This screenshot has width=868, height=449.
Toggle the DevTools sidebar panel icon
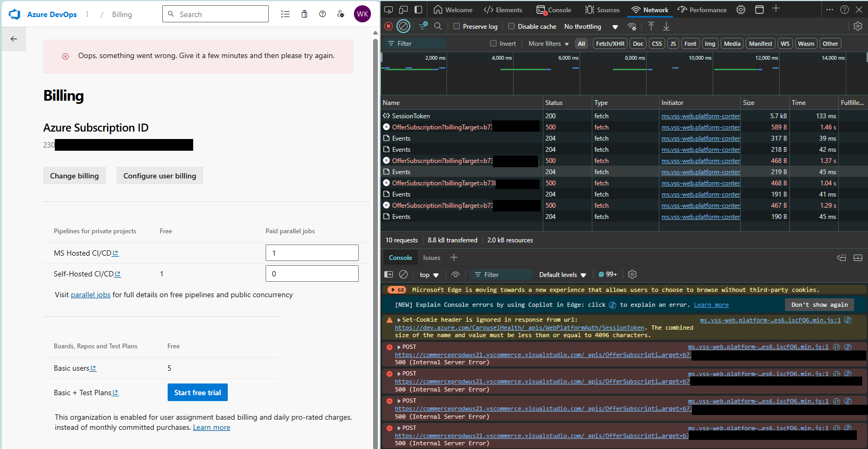(x=418, y=10)
